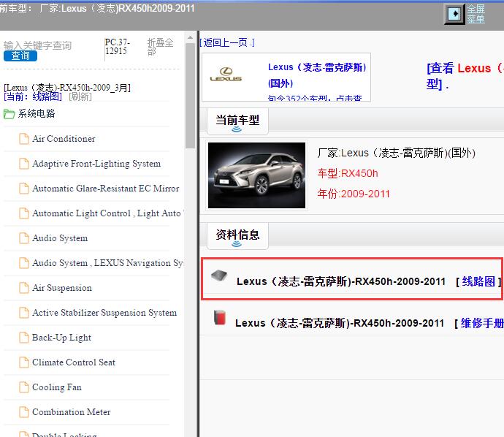The width and height of the screenshot is (504, 437).
Task: Open the Audio System entry
Action: [x=60, y=238]
